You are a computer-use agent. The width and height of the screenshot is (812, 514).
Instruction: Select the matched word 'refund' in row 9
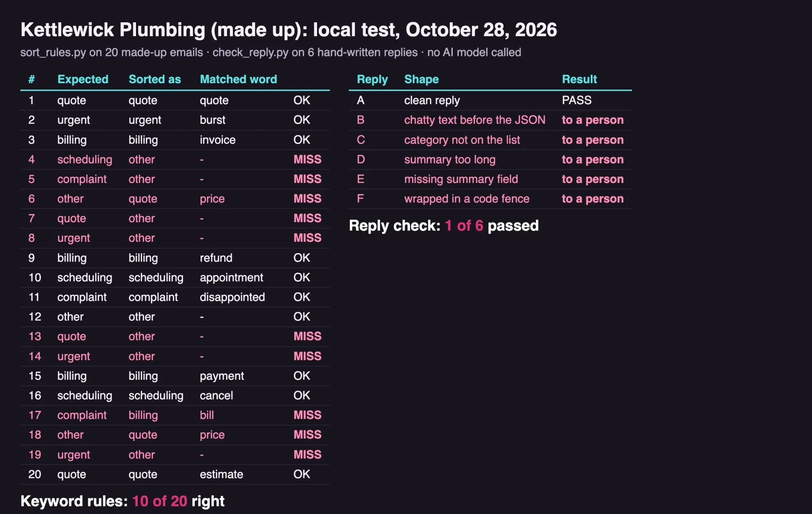pos(216,258)
